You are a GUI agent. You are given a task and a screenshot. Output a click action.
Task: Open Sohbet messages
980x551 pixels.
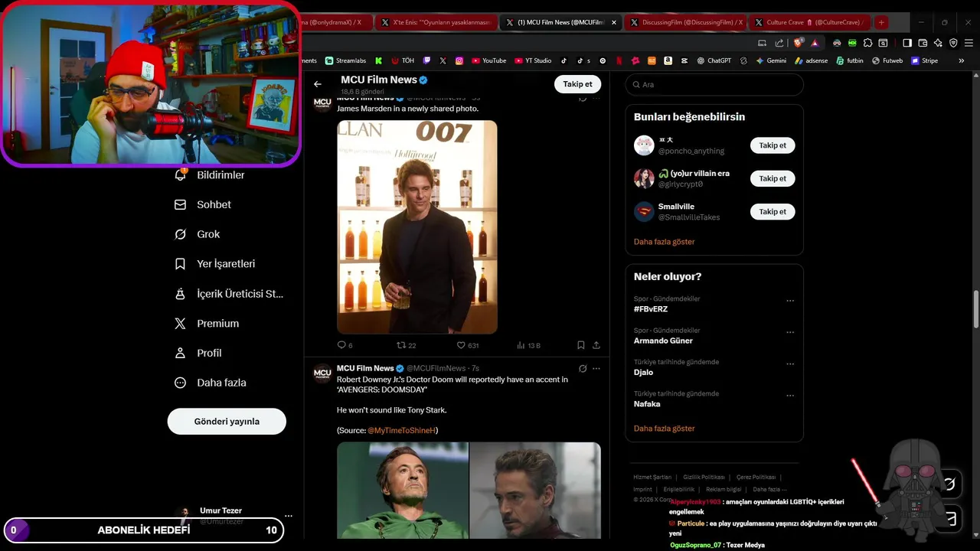pos(203,204)
